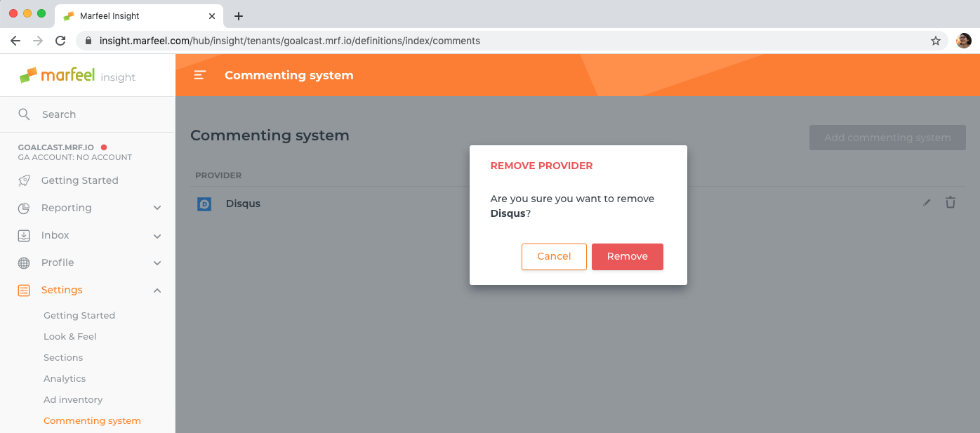Close the Marfeel Insight browser tab

point(212,15)
